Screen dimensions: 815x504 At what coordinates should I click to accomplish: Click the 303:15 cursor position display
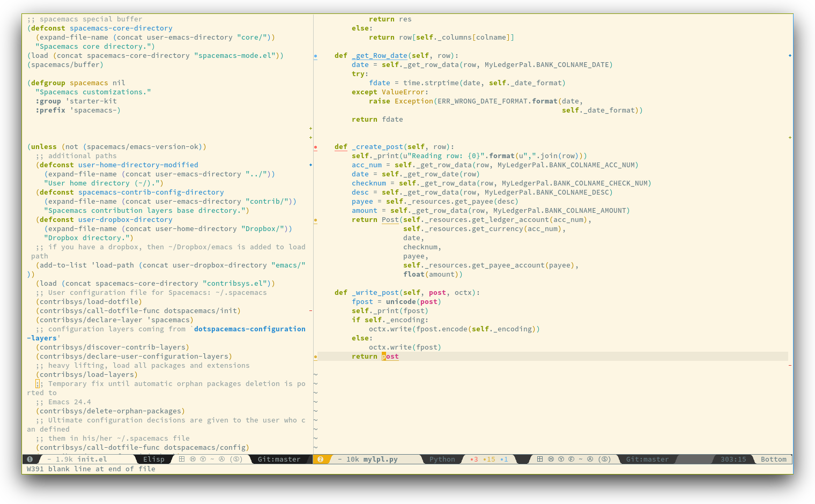click(733, 459)
